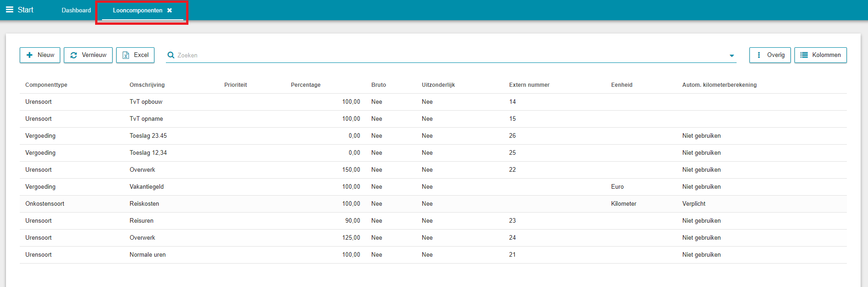Click the Excel export file icon
This screenshot has width=868, height=287.
[126, 55]
